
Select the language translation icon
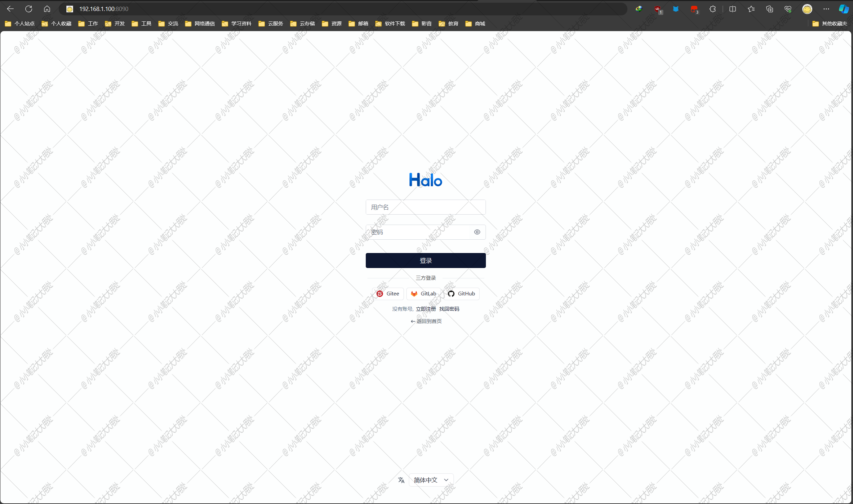point(401,480)
